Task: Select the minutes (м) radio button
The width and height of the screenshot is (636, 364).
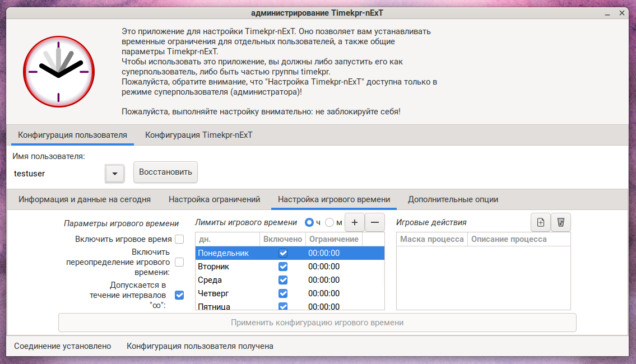Action: (x=329, y=222)
